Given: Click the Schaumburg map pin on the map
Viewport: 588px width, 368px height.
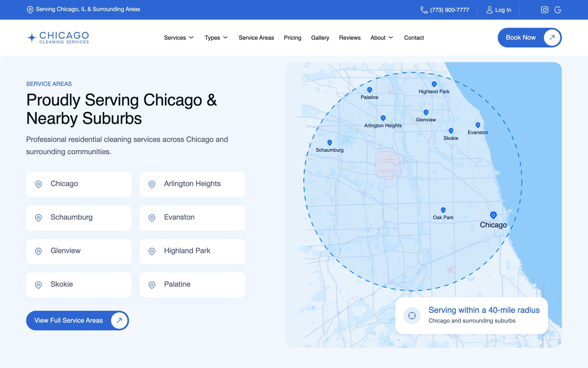Looking at the screenshot, I should click(x=330, y=142).
